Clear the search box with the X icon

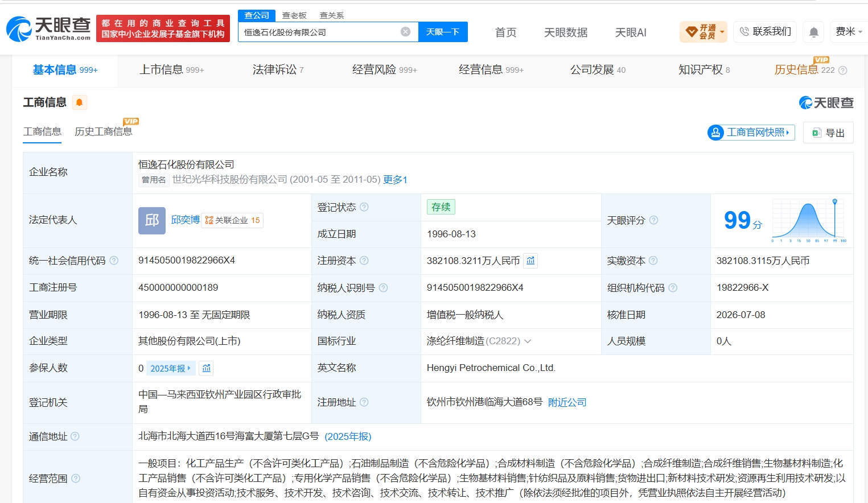(x=405, y=32)
